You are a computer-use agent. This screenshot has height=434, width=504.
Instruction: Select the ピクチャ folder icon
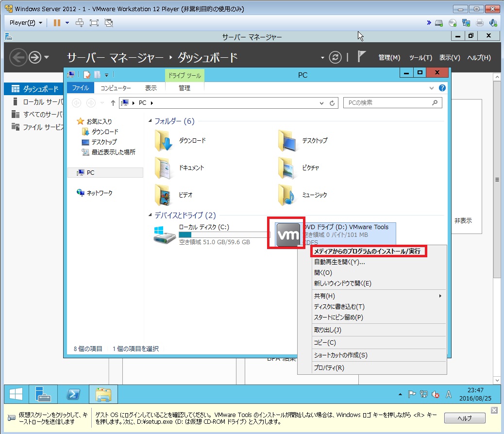[x=287, y=168]
